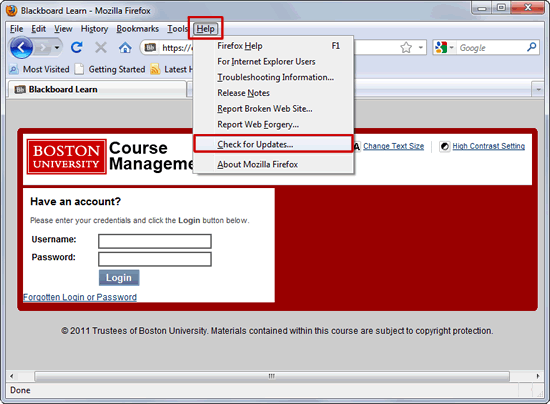
Task: Choose Report Broken Web Site
Action: 273,109
